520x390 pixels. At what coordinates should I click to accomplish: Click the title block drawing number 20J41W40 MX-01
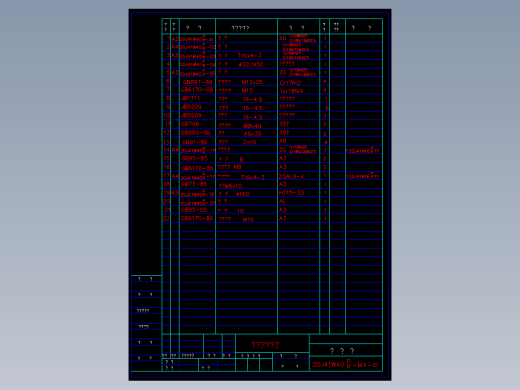(345, 364)
